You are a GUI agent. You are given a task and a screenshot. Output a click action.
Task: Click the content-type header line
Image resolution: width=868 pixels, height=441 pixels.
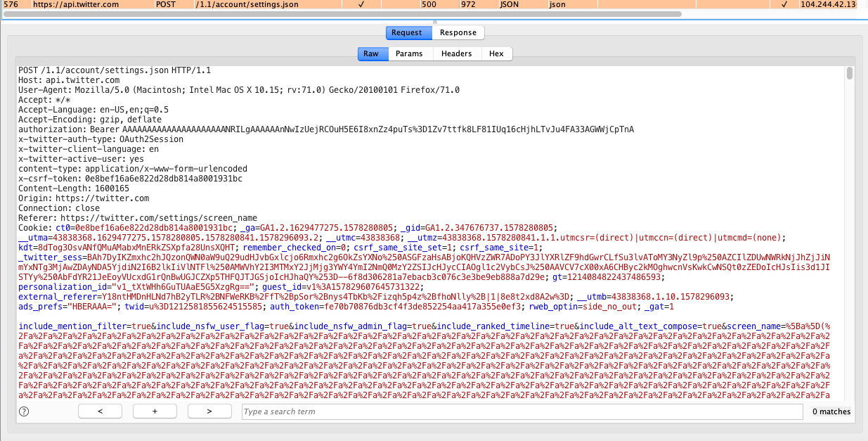pos(133,169)
